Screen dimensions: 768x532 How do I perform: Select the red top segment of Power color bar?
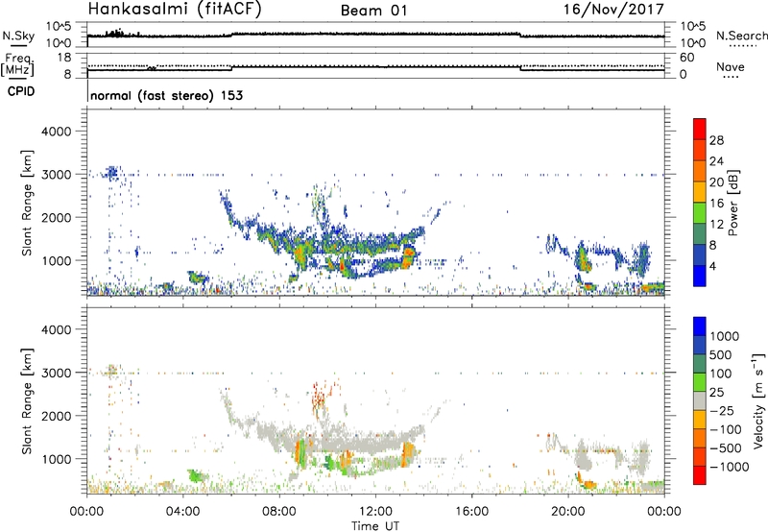click(x=700, y=129)
